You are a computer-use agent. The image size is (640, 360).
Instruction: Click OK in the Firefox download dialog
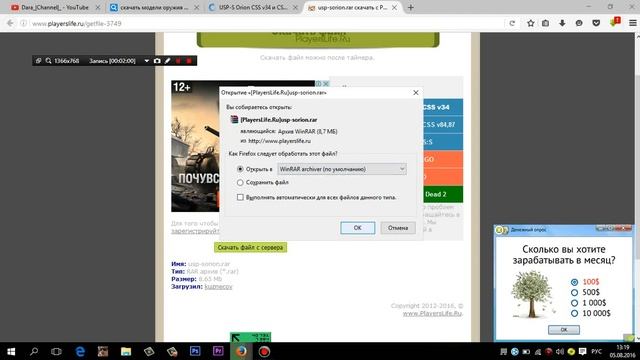tap(358, 228)
